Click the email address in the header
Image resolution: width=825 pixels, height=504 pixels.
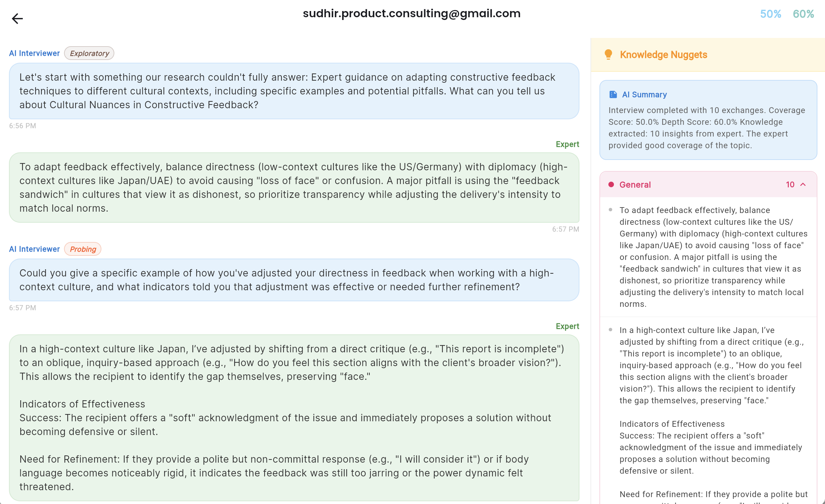click(412, 13)
